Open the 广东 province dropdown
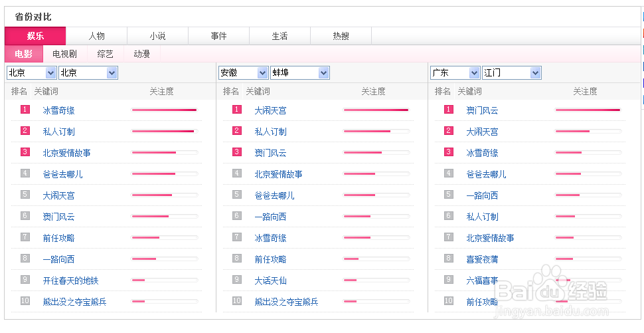Screen dimensions: 644x333 474,72
